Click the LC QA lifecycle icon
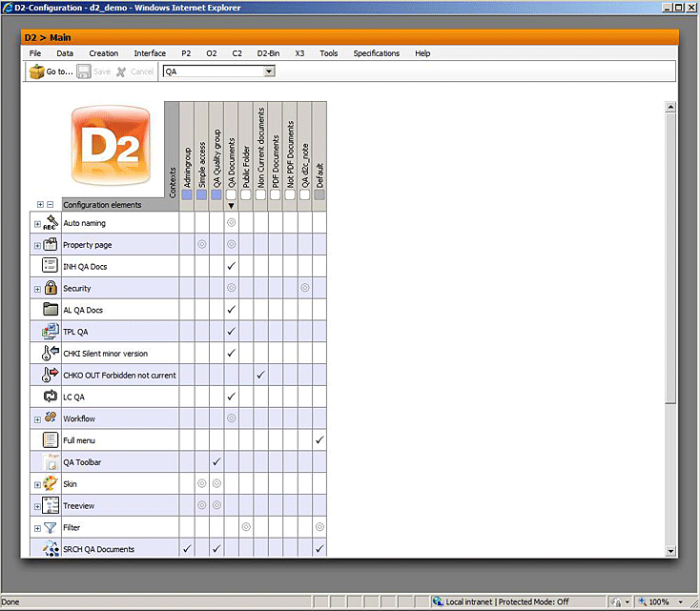Screen dimensions: 700x611 [x=51, y=397]
